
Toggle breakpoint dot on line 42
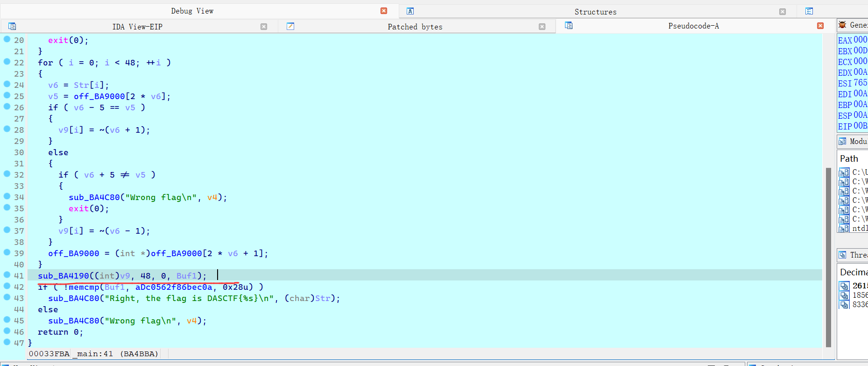point(7,286)
